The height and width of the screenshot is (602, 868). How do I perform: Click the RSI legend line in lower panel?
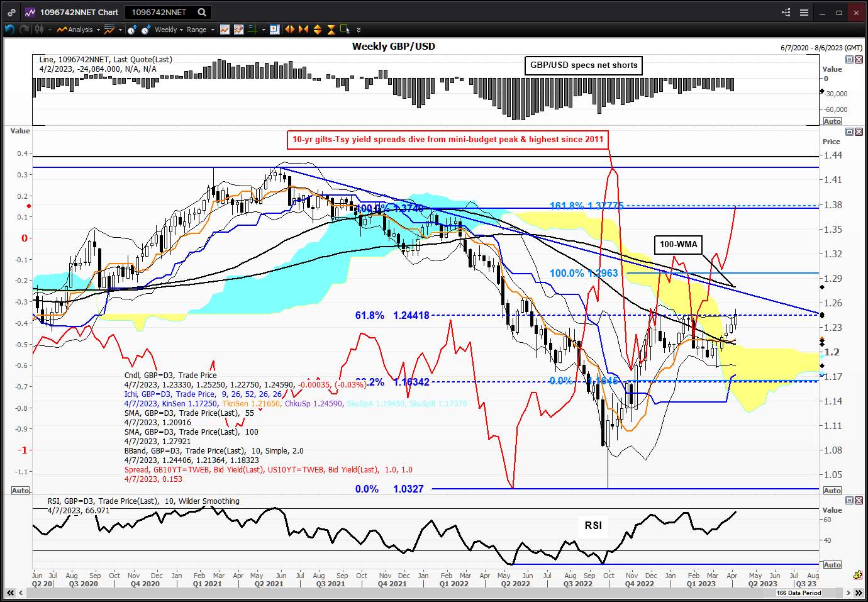click(x=143, y=501)
